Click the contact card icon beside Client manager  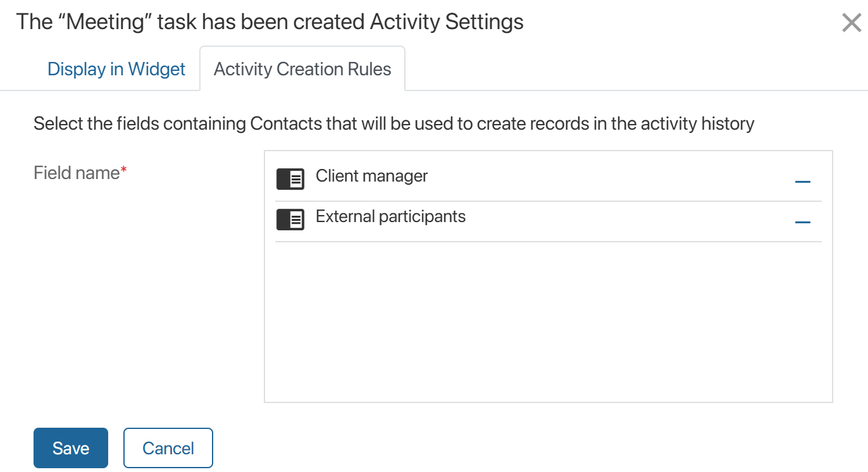coord(290,179)
